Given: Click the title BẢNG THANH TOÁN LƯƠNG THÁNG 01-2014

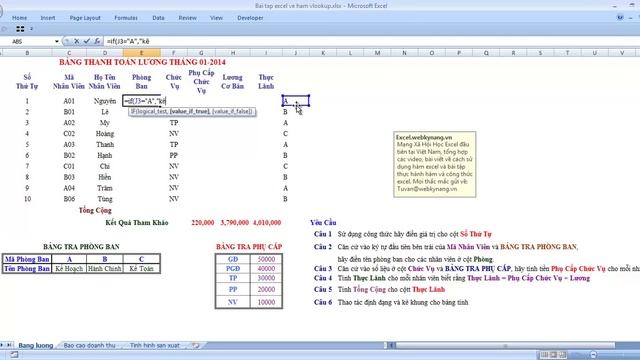Looking at the screenshot, I should [x=142, y=62].
